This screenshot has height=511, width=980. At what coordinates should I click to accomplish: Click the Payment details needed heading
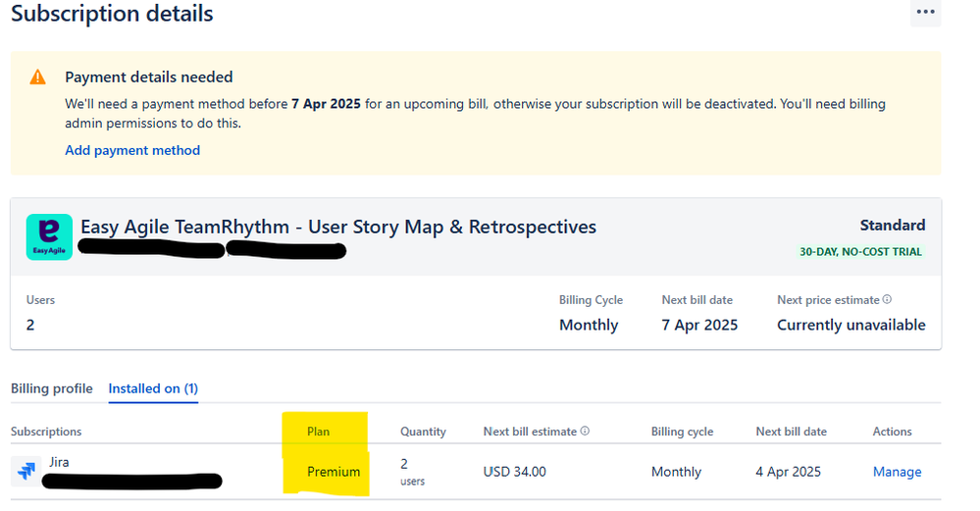click(x=149, y=77)
